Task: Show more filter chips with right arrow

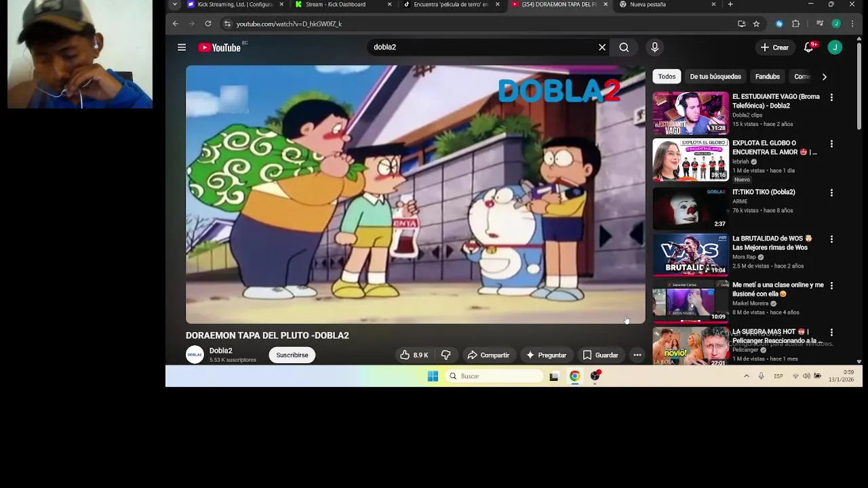Action: point(824,77)
